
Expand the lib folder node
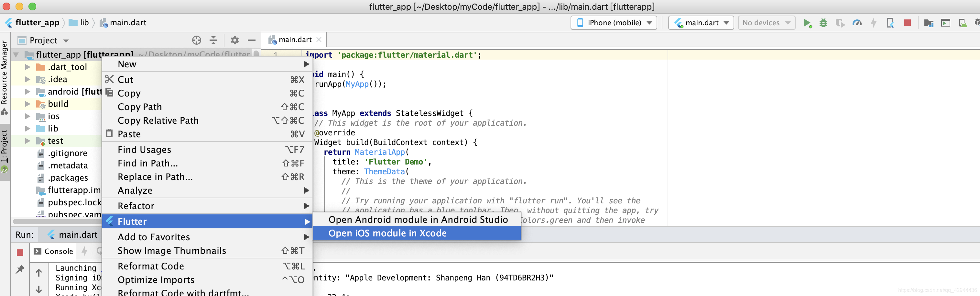pos(27,128)
